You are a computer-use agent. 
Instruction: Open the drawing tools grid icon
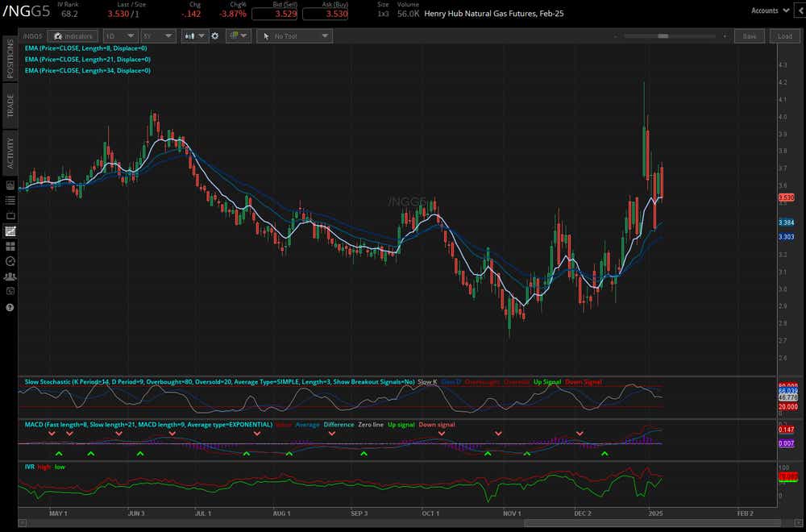click(232, 35)
